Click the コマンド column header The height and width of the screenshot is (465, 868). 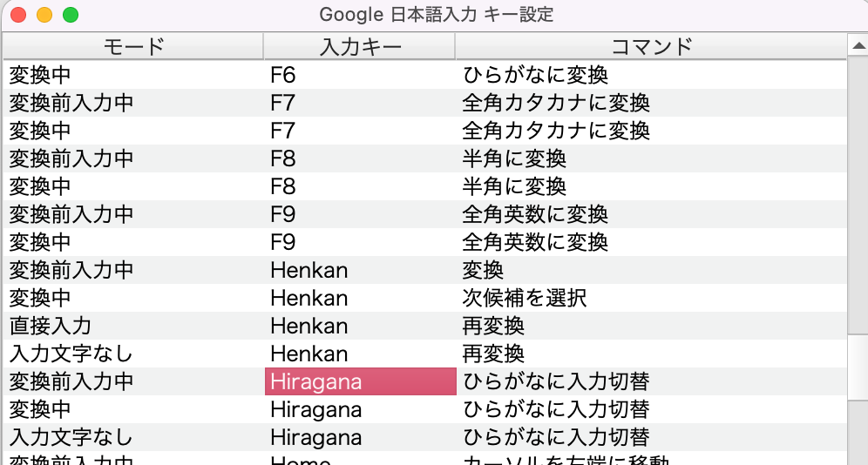coord(650,46)
